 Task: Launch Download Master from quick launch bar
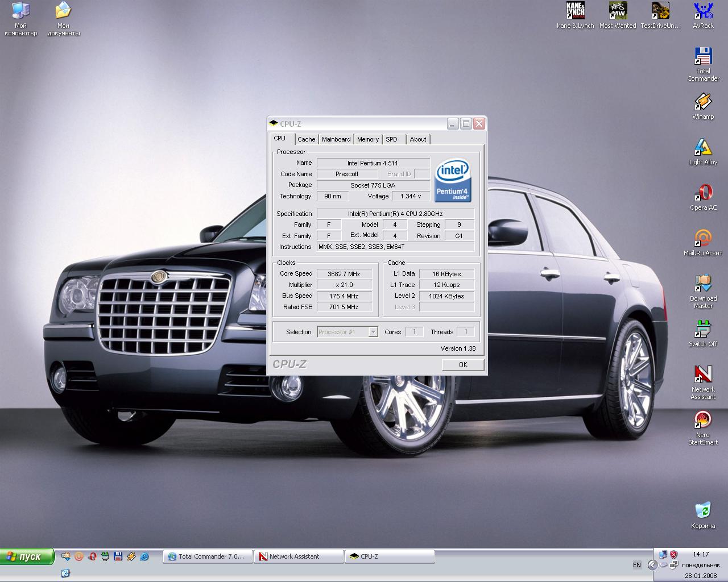[x=66, y=556]
